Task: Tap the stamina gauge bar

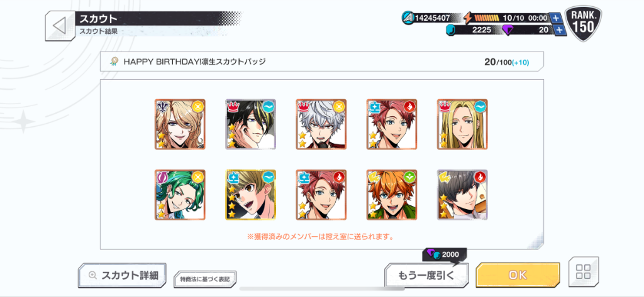Action: tap(487, 18)
